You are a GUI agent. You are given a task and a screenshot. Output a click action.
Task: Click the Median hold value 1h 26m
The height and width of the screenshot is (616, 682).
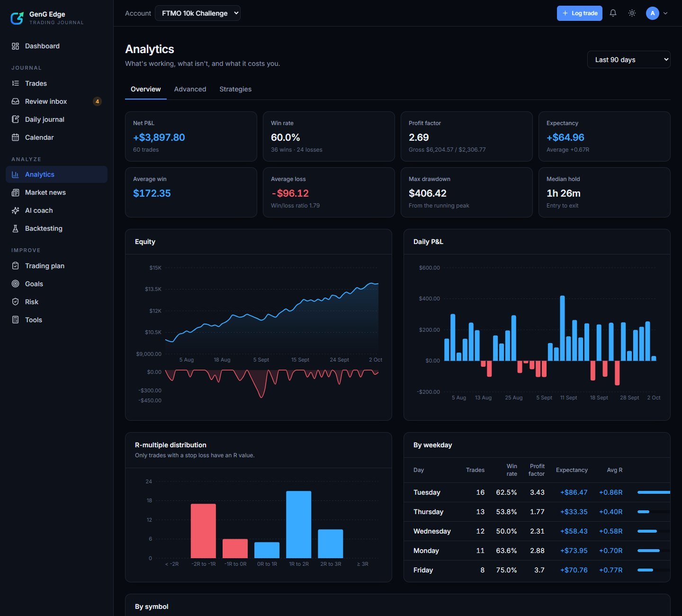564,193
